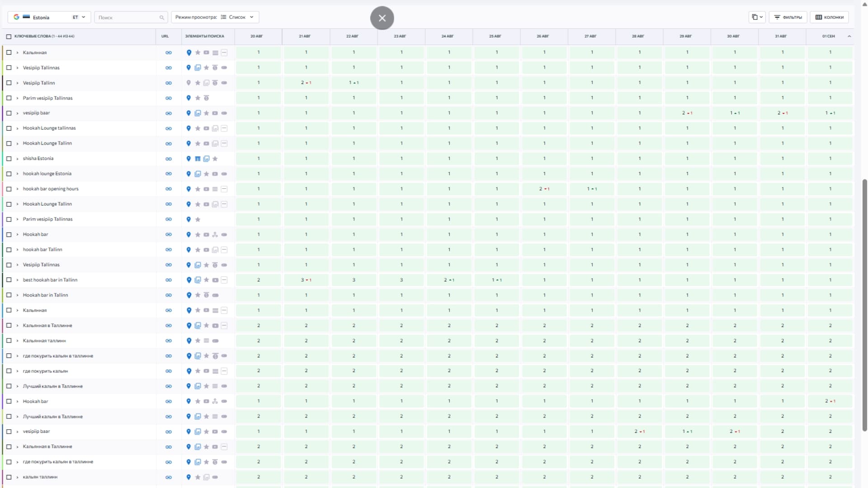Click map pin icon for shisha Estonia row
The image size is (868, 488).
tap(189, 159)
